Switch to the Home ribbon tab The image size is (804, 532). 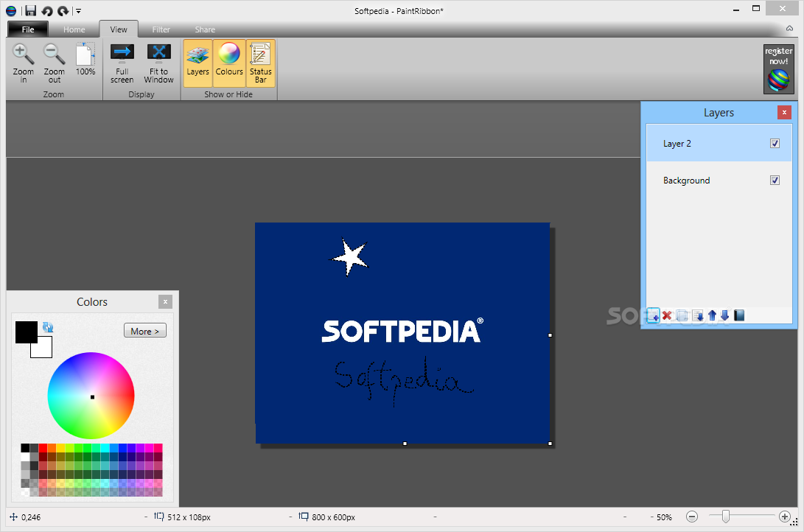tap(74, 29)
